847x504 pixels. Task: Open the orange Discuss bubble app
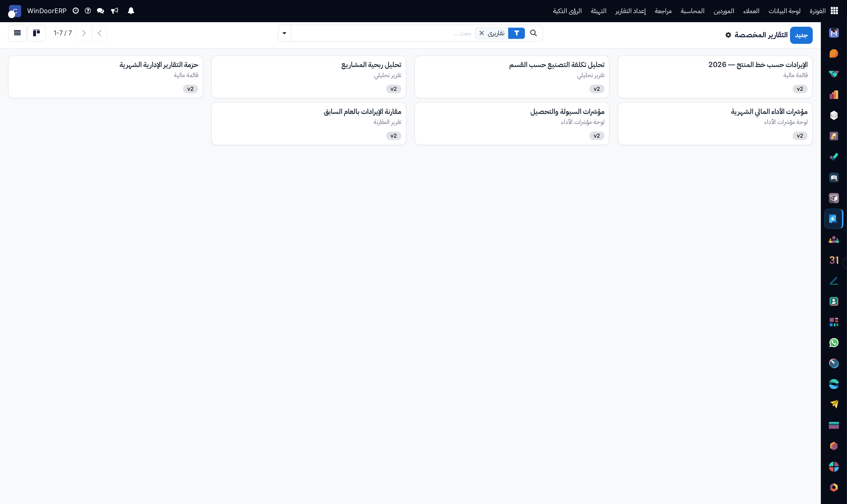(x=834, y=54)
